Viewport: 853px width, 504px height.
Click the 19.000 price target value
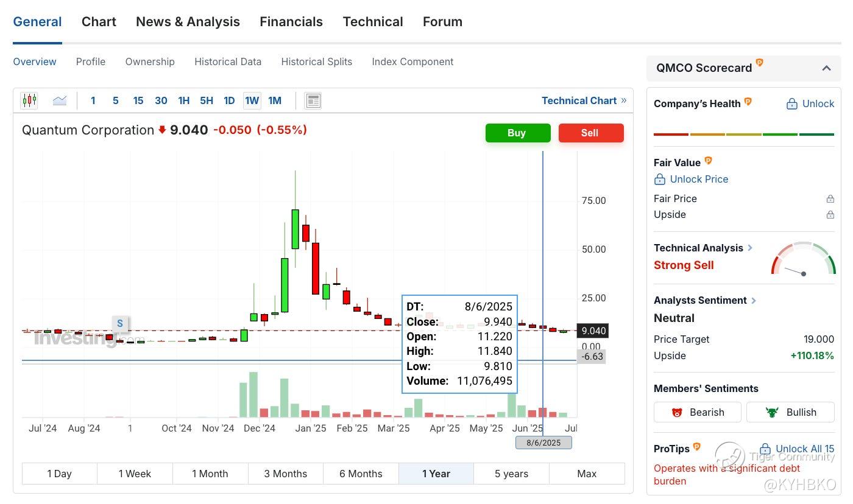819,339
